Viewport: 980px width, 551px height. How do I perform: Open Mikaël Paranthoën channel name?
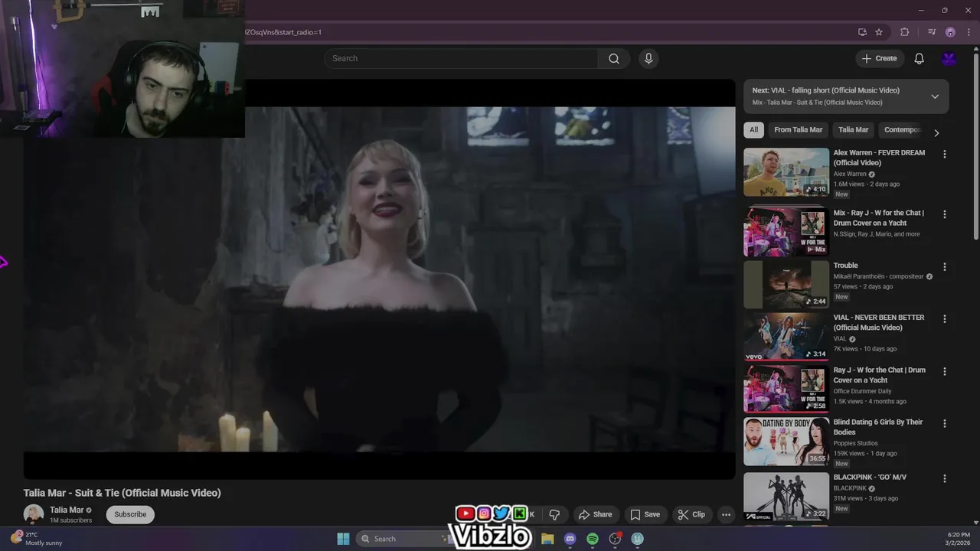point(878,276)
